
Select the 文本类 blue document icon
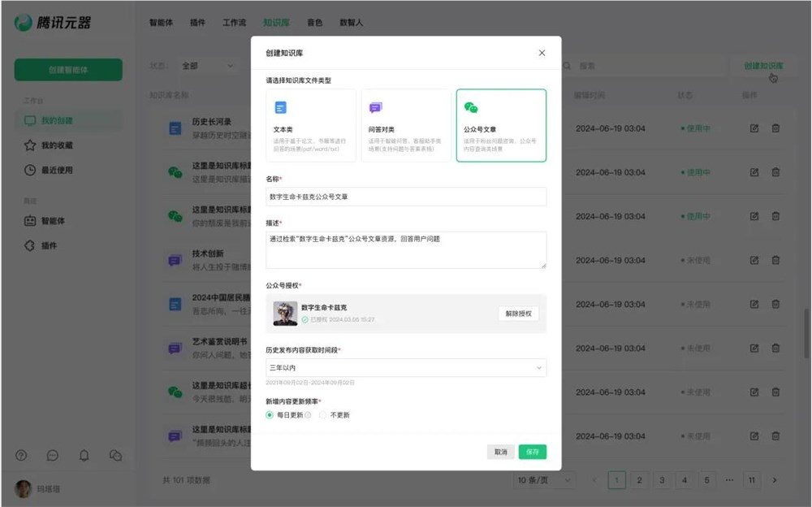click(280, 106)
